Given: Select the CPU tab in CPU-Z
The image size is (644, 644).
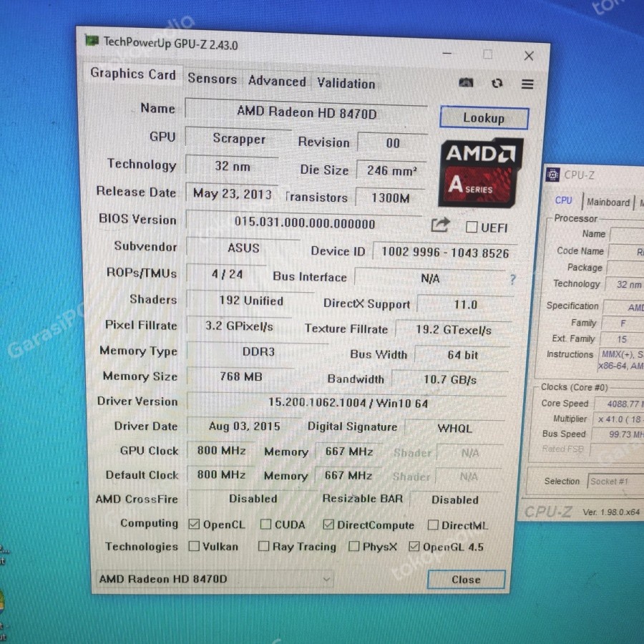Looking at the screenshot, I should 563,200.
